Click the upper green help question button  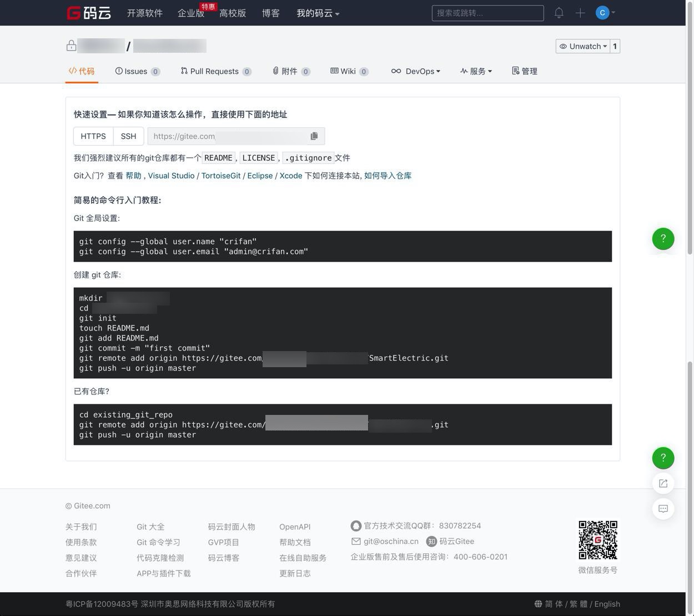(663, 239)
